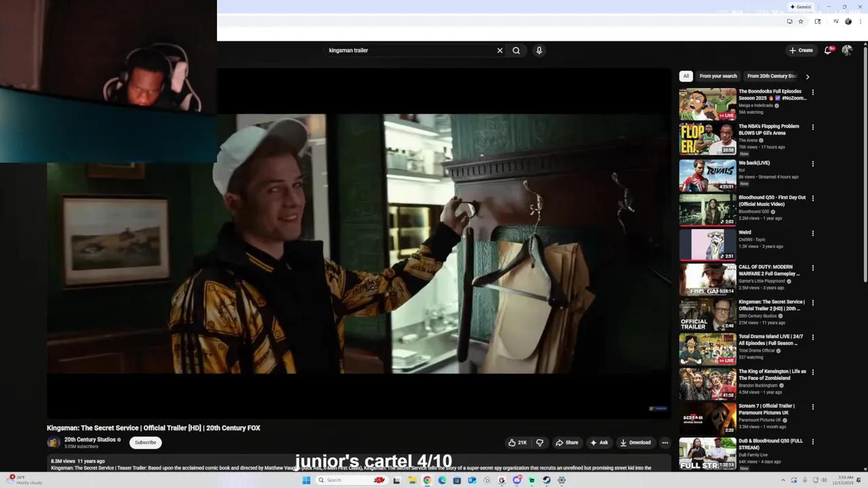This screenshot has width=868, height=488.
Task: Open options menu for NBA's Flopping video
Action: (x=812, y=127)
